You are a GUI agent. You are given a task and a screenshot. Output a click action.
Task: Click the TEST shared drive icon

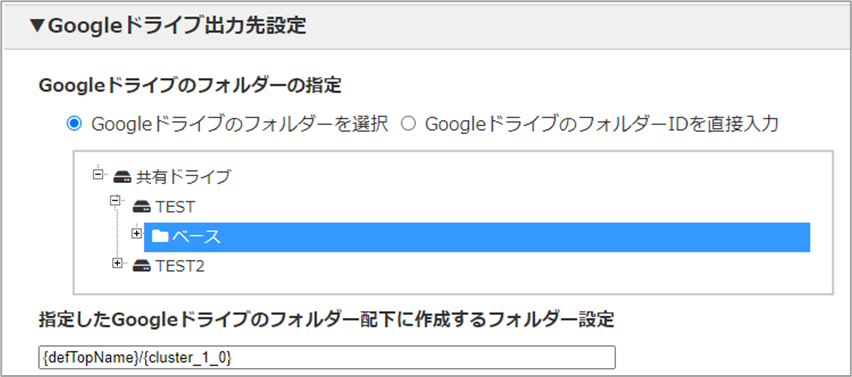pos(142,206)
